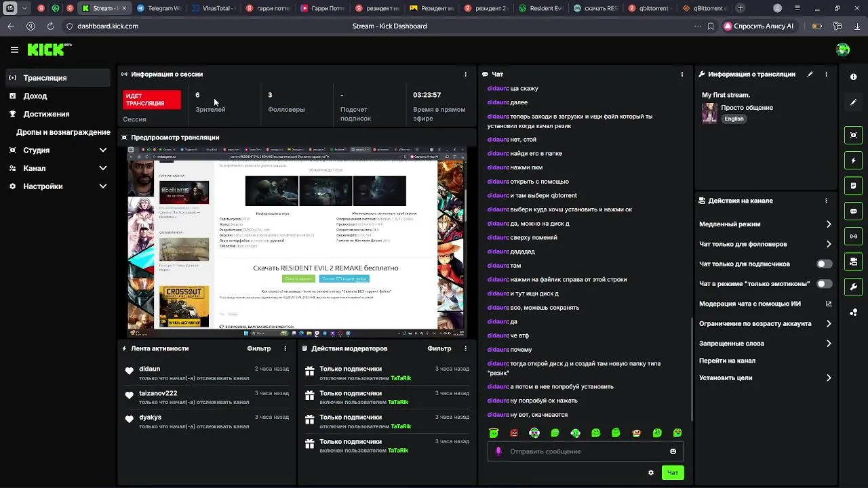868x488 pixels.
Task: Select Дропы и вознаграждение in the sidebar
Action: point(63,132)
